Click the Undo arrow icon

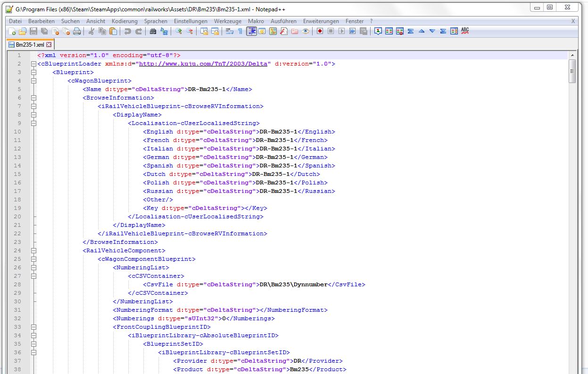tap(127, 32)
